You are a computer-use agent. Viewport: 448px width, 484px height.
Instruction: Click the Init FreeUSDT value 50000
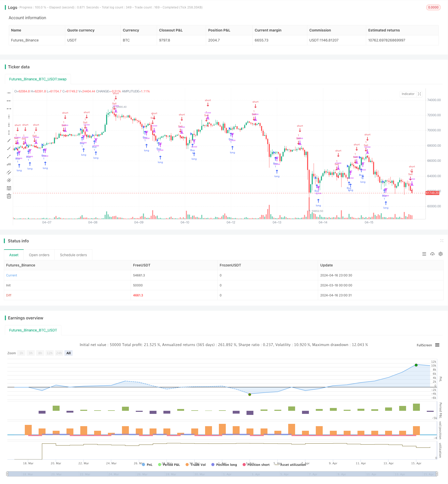[138, 285]
